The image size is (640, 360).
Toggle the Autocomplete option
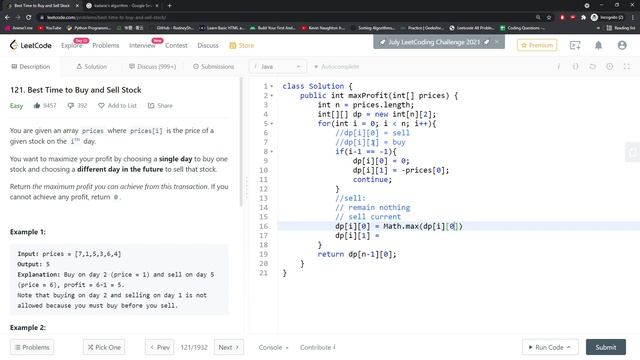pyautogui.click(x=336, y=67)
